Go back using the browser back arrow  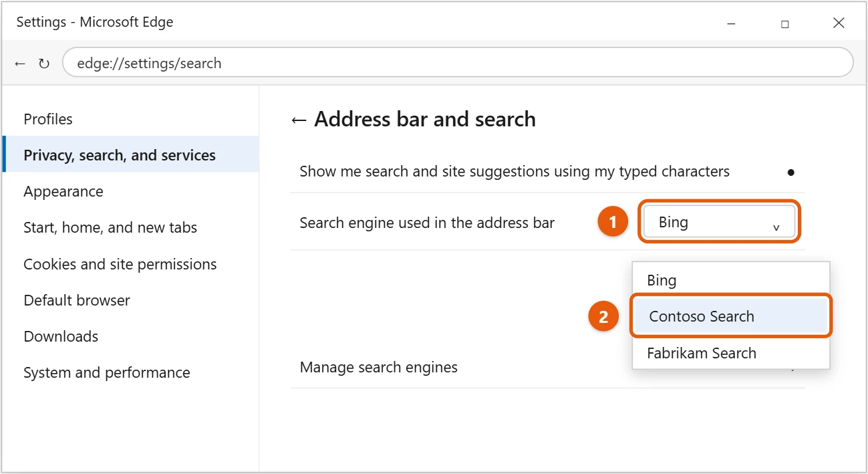tap(20, 64)
